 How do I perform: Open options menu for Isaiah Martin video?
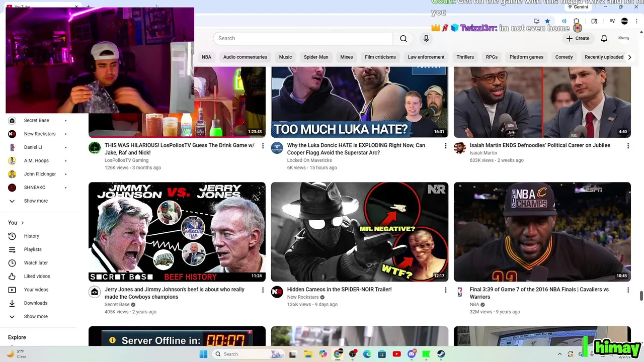point(628,146)
